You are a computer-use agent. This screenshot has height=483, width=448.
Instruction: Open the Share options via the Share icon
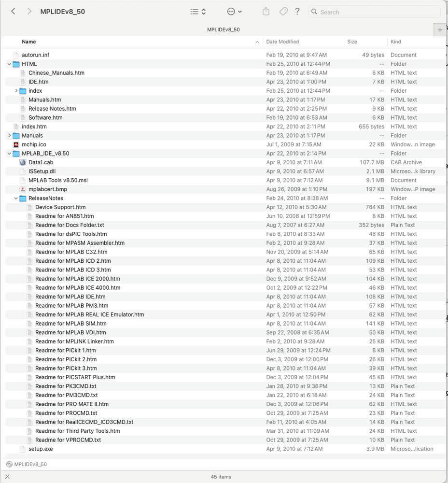[x=266, y=12]
